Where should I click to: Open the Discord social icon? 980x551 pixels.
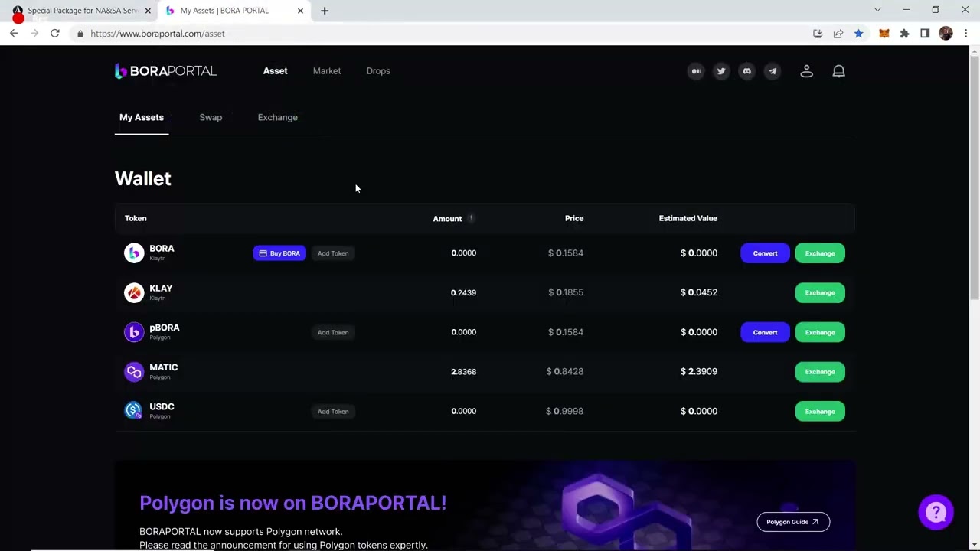746,71
